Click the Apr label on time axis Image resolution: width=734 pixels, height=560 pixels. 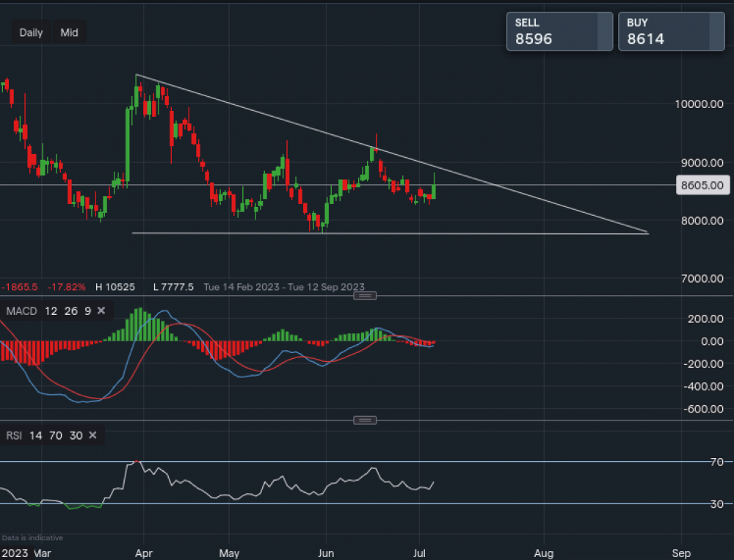(x=144, y=552)
